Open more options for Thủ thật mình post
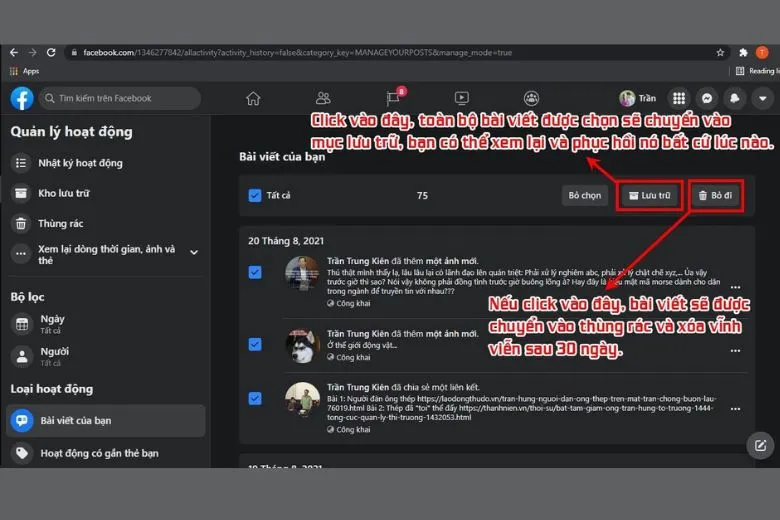 pos(735,287)
